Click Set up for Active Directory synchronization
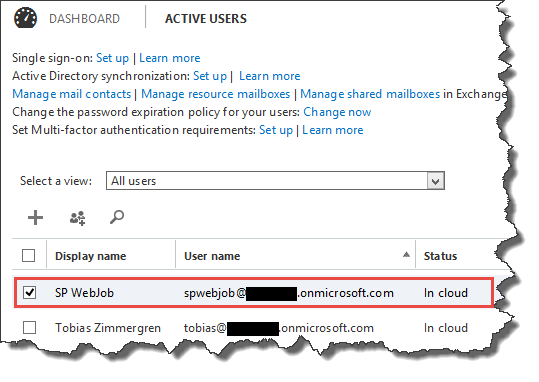This screenshot has width=539, height=382. click(210, 76)
